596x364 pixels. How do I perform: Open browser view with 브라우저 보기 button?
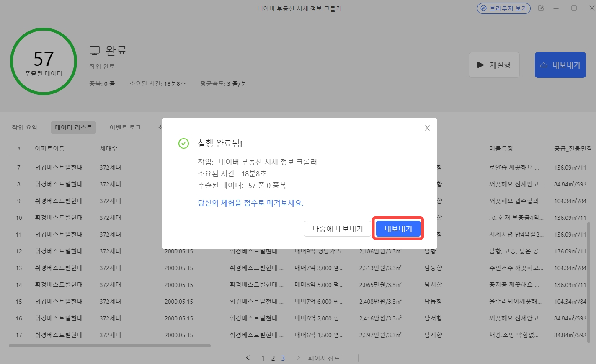tap(503, 8)
